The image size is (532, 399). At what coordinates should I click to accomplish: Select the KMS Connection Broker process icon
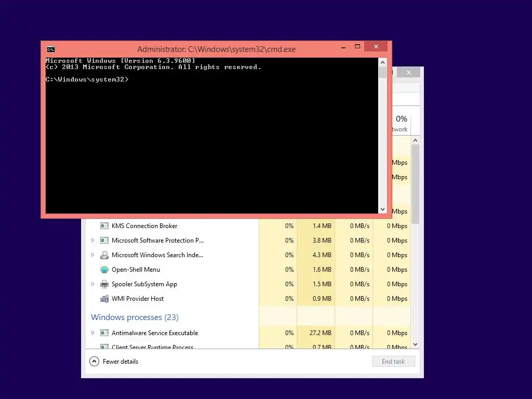104,226
